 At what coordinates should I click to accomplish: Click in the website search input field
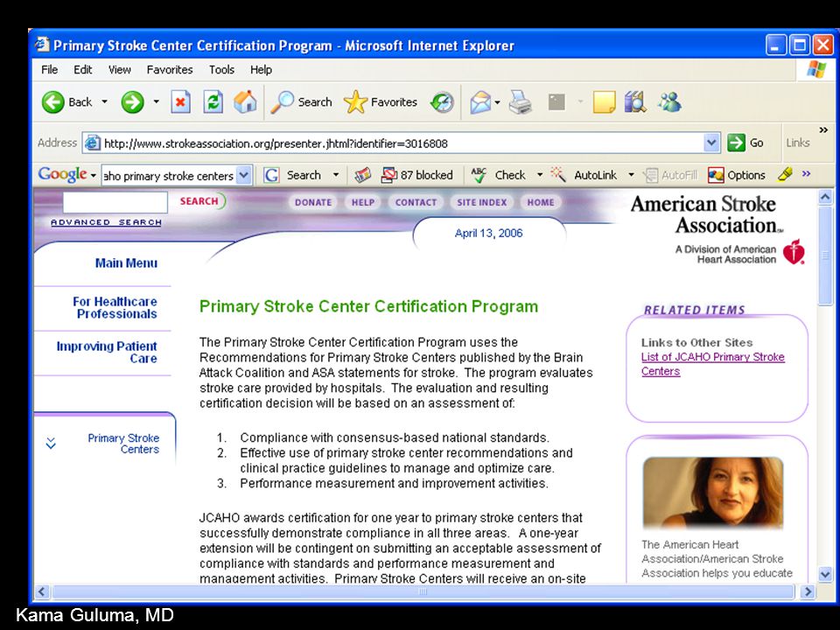pyautogui.click(x=115, y=202)
